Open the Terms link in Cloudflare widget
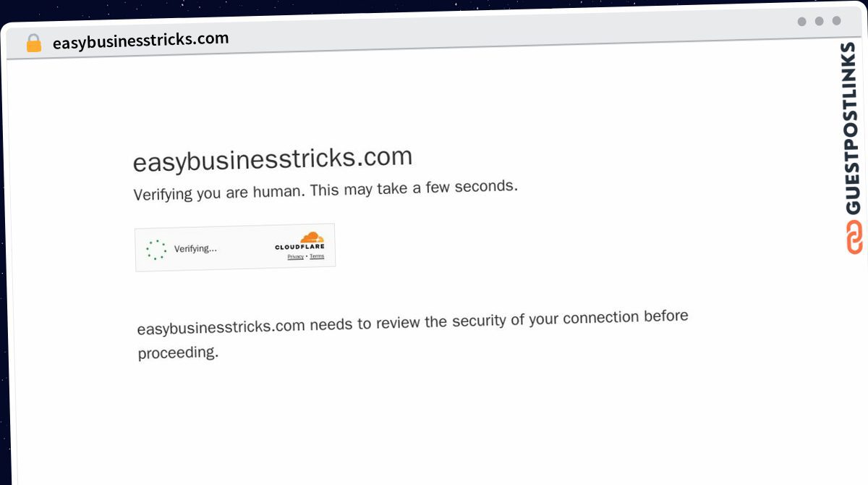The width and height of the screenshot is (868, 485). pyautogui.click(x=317, y=256)
